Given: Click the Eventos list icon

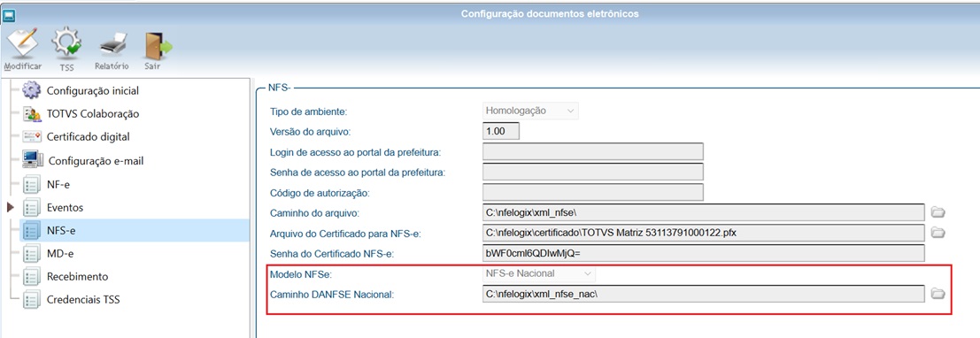Looking at the screenshot, I should tap(31, 207).
